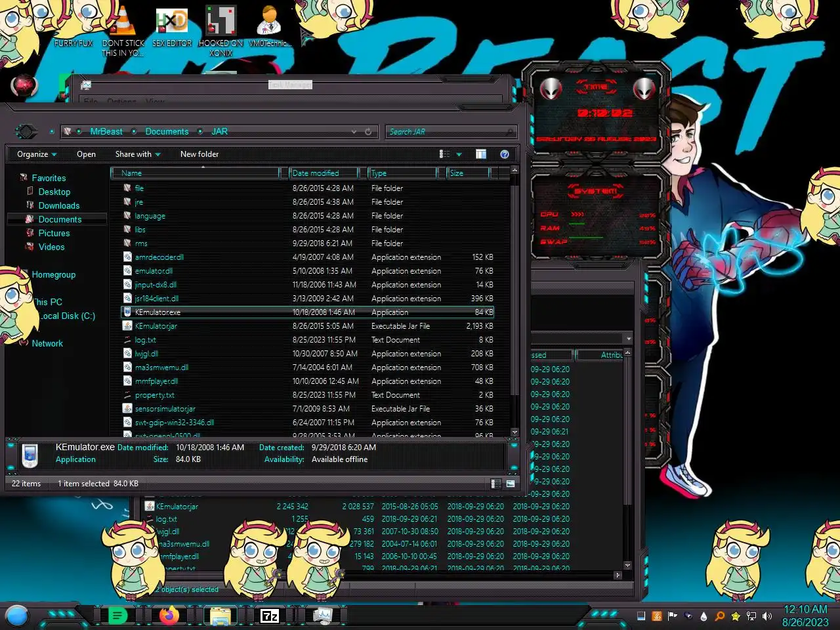Expand the change-view options arrow
The width and height of the screenshot is (840, 630).
coord(459,154)
